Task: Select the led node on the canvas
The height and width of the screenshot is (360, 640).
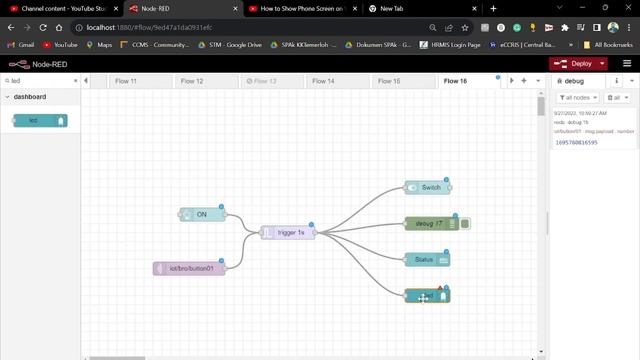Action: 427,296
